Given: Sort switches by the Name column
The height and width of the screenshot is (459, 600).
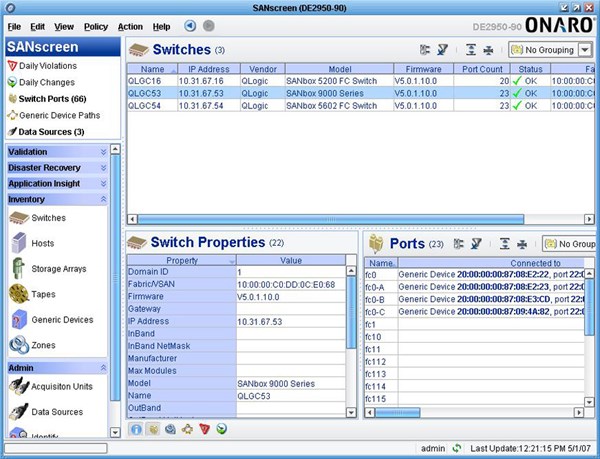Looking at the screenshot, I should tap(152, 69).
